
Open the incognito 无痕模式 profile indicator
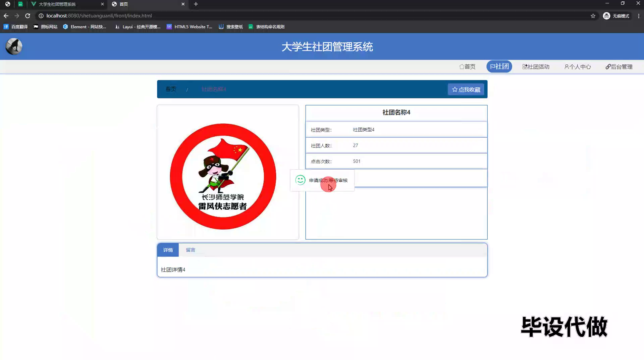coord(616,16)
